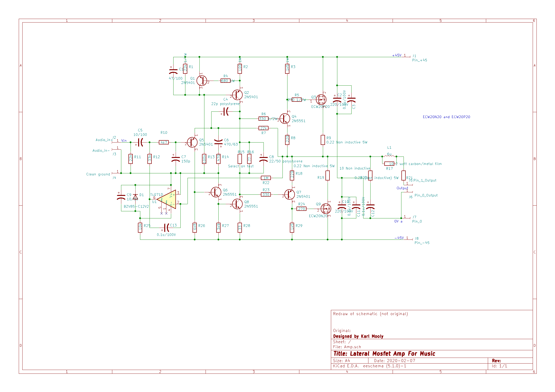Select the Q6 2N5551 transistor symbol

coord(216,192)
